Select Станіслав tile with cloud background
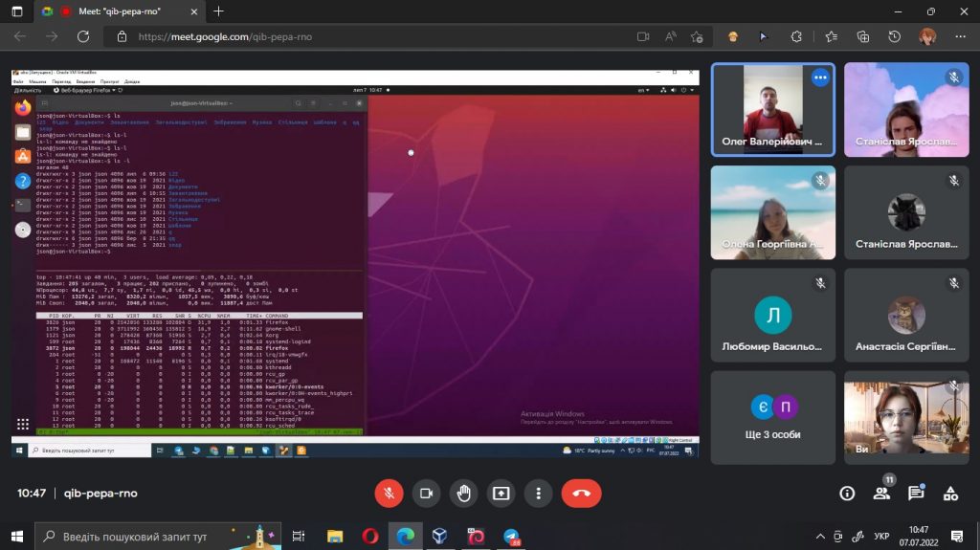The image size is (980, 550). coord(906,109)
